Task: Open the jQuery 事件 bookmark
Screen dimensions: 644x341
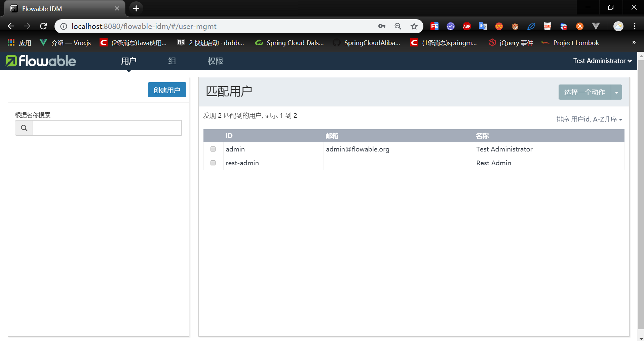Action: click(511, 43)
